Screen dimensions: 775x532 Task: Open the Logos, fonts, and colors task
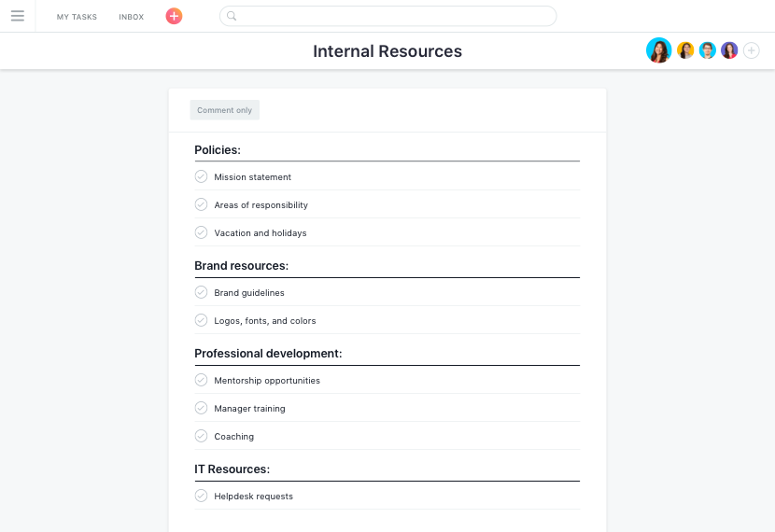click(x=264, y=321)
